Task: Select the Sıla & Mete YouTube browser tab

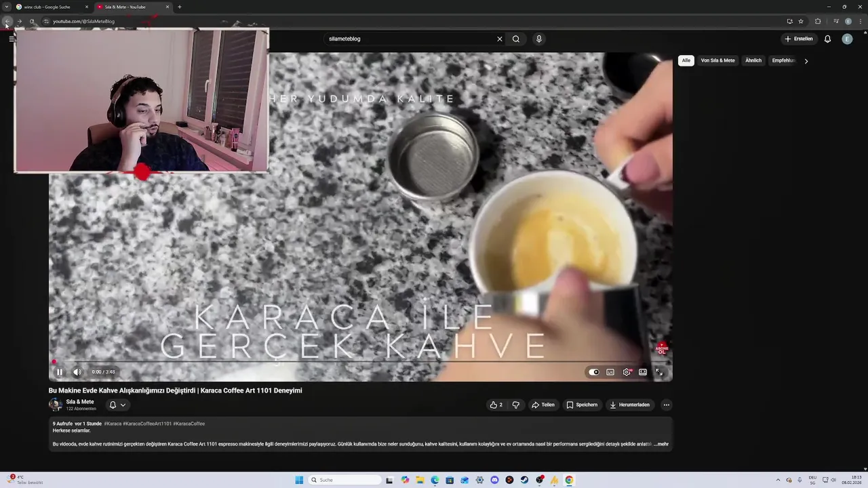Action: click(x=132, y=7)
